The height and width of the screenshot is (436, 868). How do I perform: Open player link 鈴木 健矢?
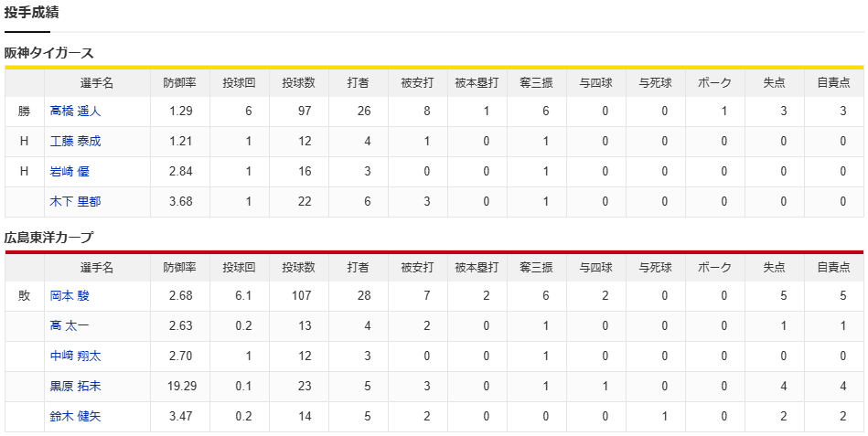click(x=75, y=416)
